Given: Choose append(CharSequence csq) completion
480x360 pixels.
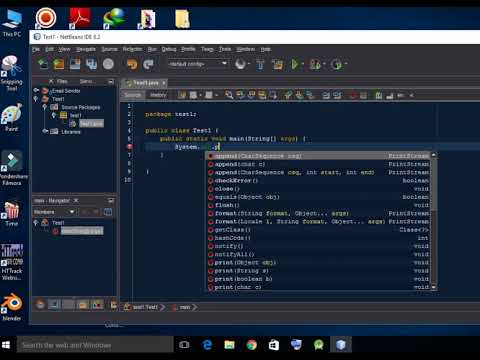Looking at the screenshot, I should pyautogui.click(x=318, y=156).
